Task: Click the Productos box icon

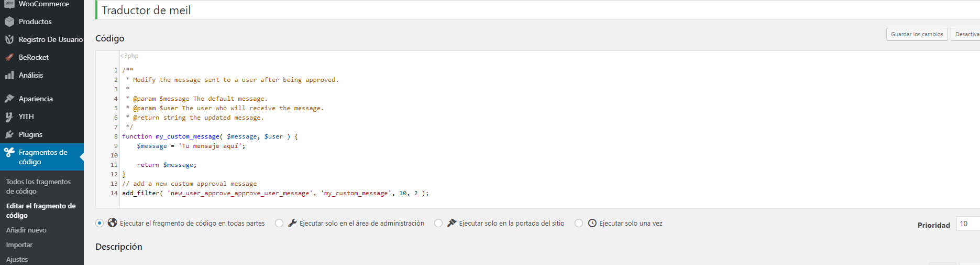Action: 9,22
